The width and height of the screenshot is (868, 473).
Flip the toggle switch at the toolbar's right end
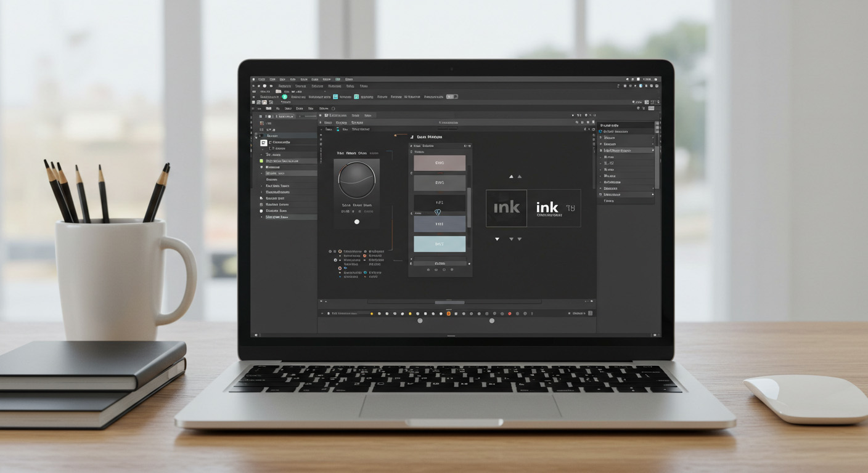[x=452, y=97]
